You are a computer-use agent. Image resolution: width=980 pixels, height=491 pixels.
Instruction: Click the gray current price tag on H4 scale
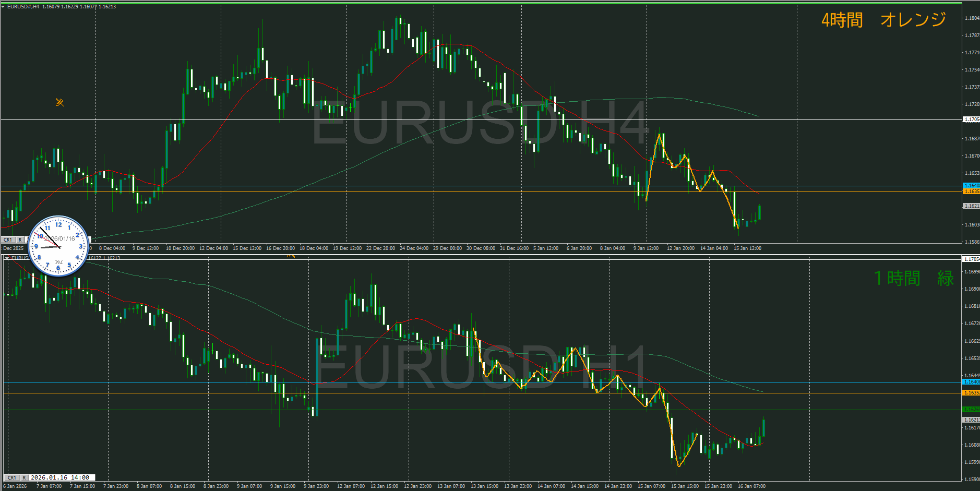coord(971,206)
